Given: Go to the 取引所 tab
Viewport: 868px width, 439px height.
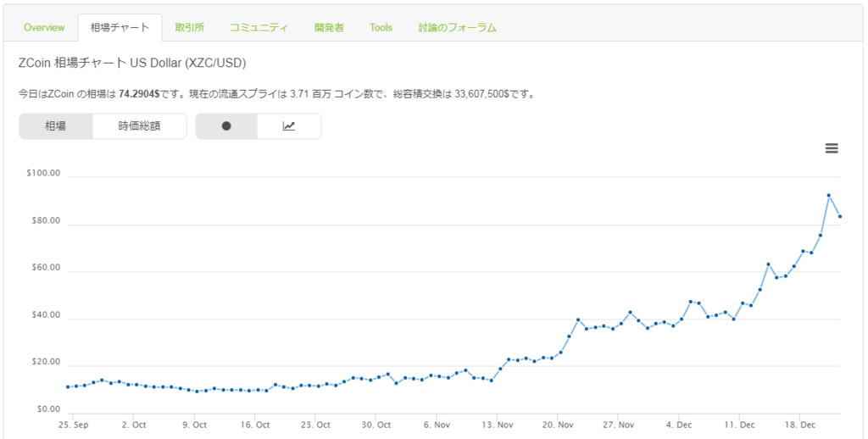Looking at the screenshot, I should [190, 28].
